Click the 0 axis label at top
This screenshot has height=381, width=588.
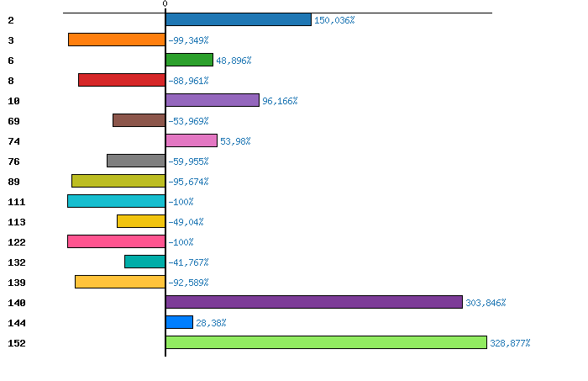point(165,4)
